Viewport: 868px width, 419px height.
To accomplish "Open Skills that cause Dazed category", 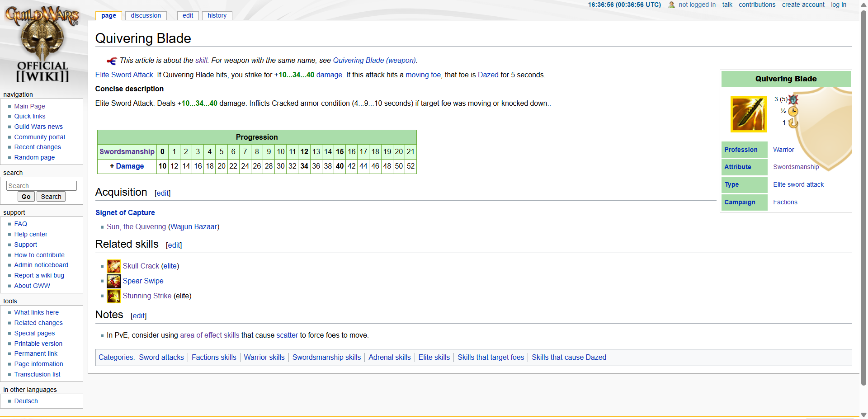I will point(569,357).
